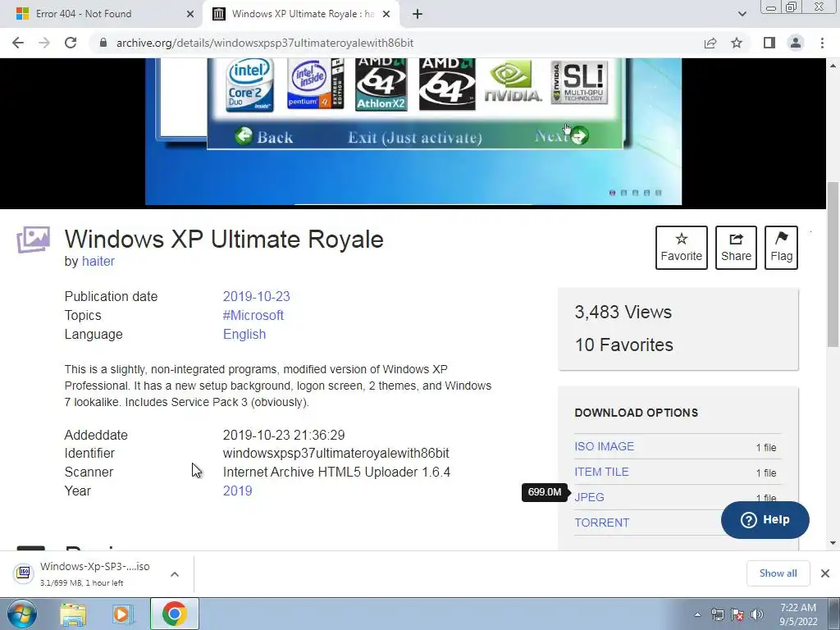Click the volume speaker tray icon

757,614
